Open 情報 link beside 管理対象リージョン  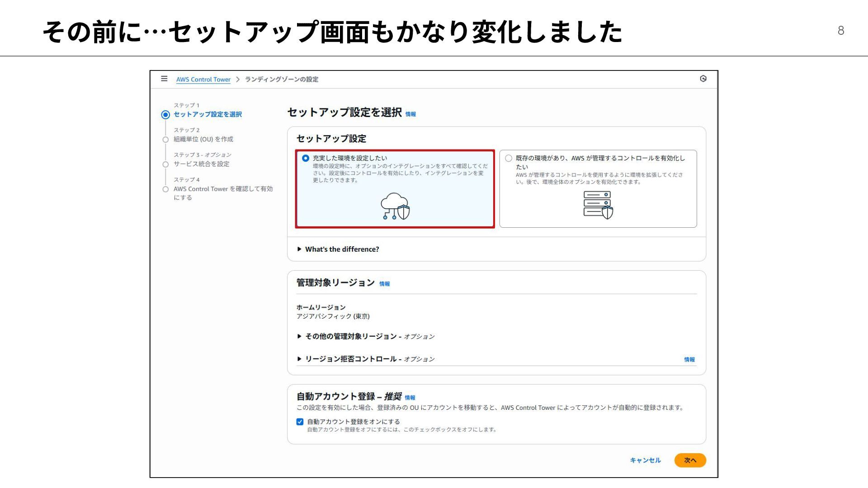(384, 284)
